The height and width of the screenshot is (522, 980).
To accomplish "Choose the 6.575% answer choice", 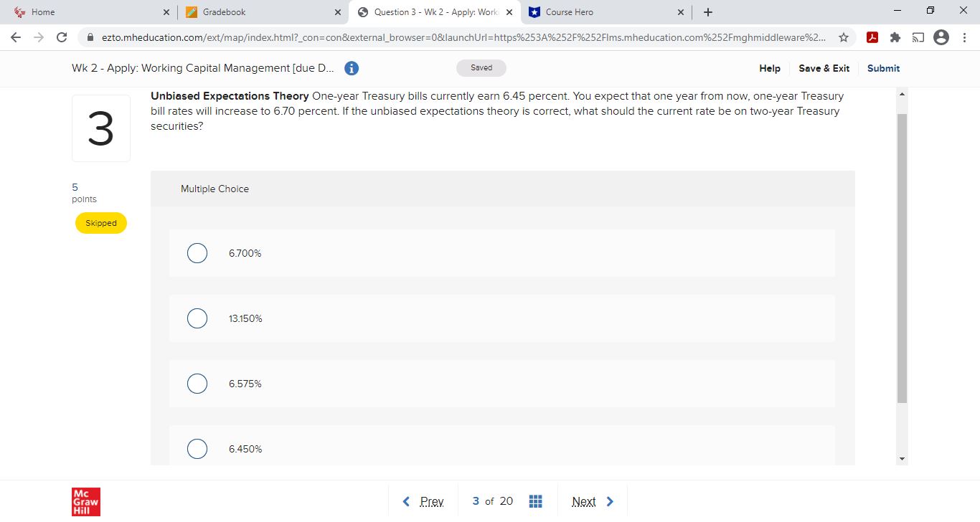I will tap(197, 384).
